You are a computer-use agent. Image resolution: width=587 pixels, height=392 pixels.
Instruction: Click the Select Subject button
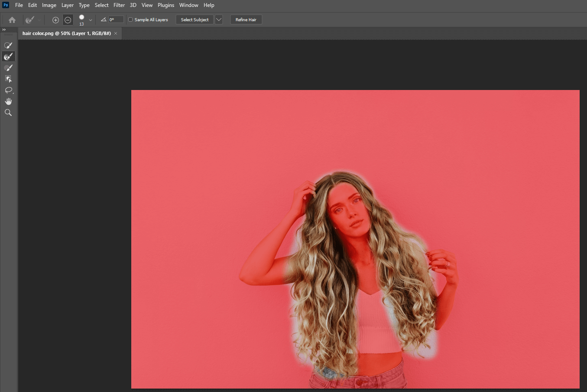[195, 20]
